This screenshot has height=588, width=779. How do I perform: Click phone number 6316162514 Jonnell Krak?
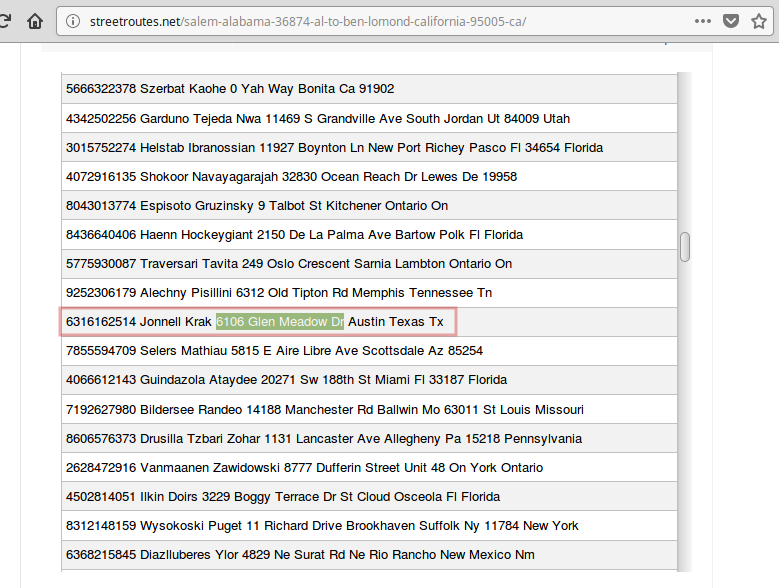point(139,322)
